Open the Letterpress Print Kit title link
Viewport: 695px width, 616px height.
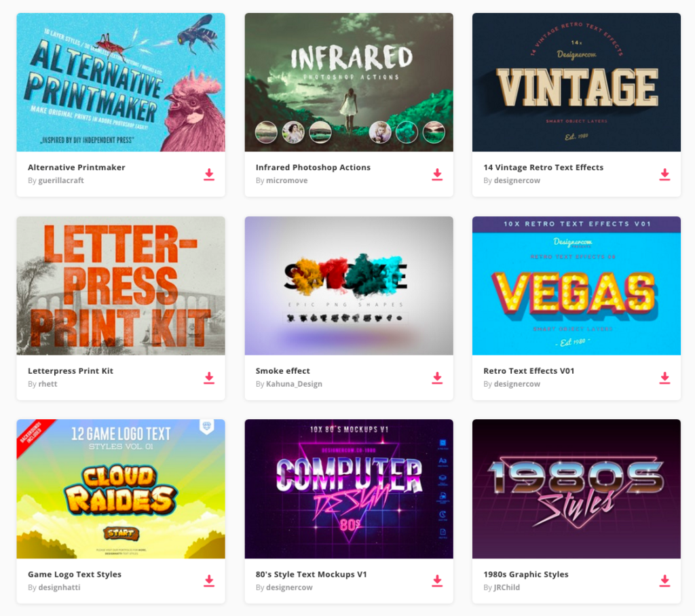71,371
